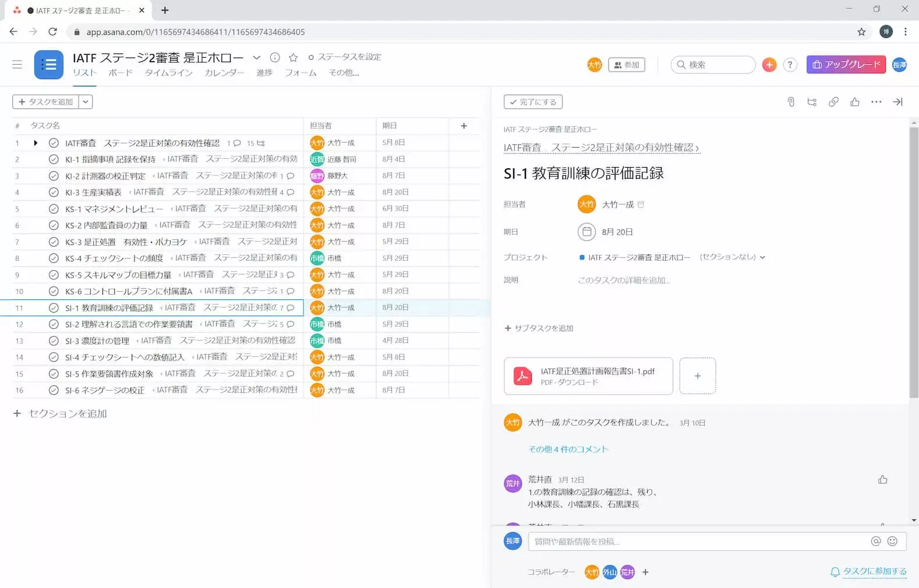Copy the task link icon
919x588 pixels.
(833, 102)
